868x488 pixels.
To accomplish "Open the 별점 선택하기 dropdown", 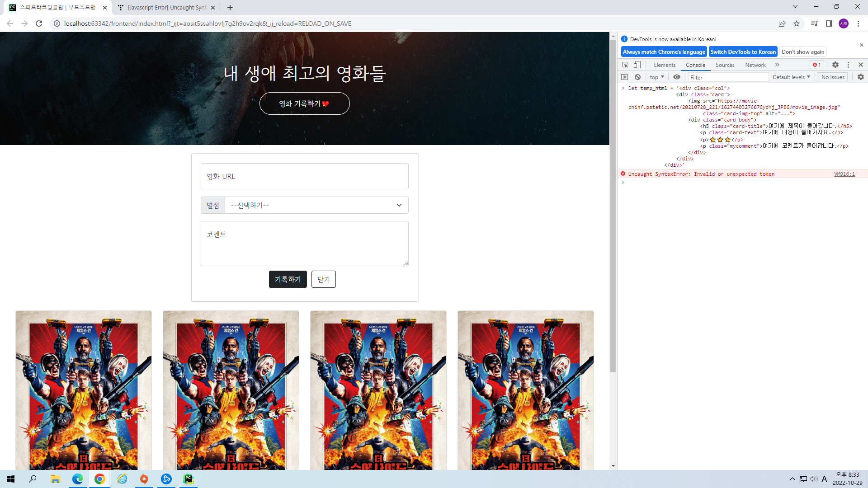I will 316,205.
